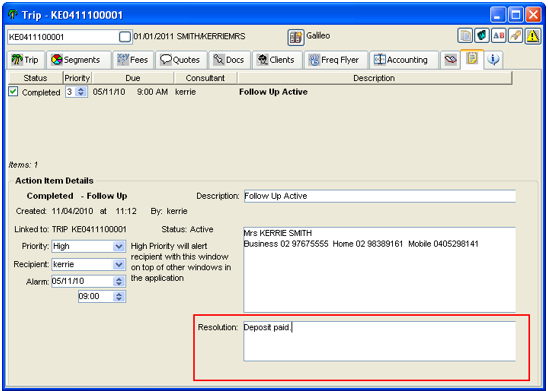Click the AB text icon in toolbar

(498, 36)
